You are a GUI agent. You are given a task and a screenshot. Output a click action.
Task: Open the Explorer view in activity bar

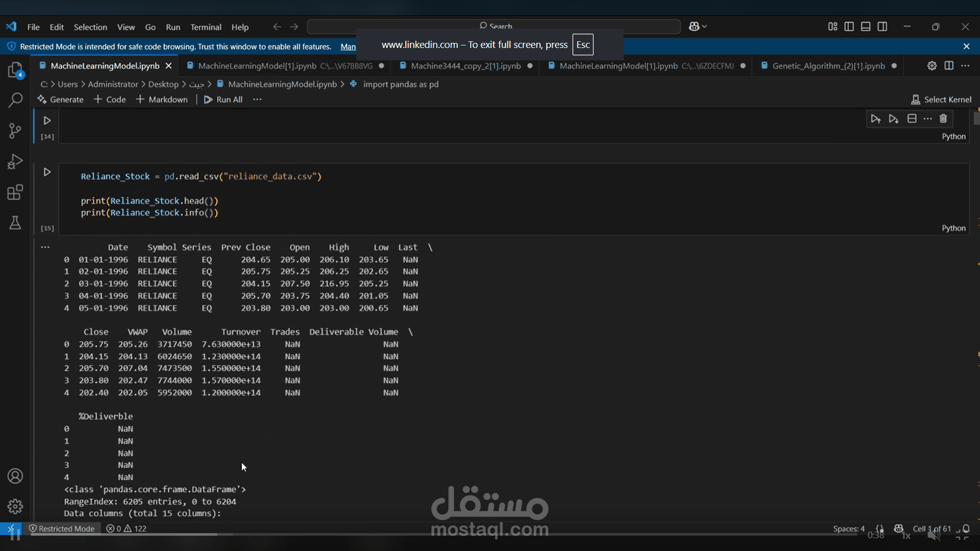(x=15, y=70)
